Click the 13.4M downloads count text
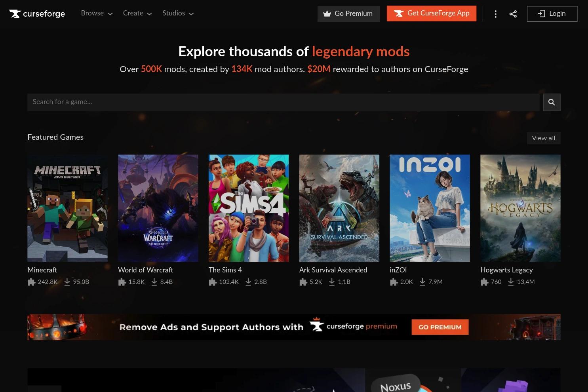Screen dimensions: 588x392 tap(526, 282)
